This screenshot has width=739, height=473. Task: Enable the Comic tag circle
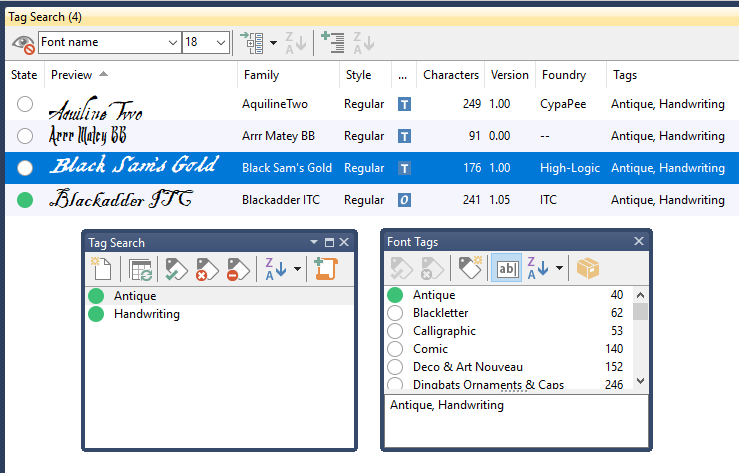[396, 349]
